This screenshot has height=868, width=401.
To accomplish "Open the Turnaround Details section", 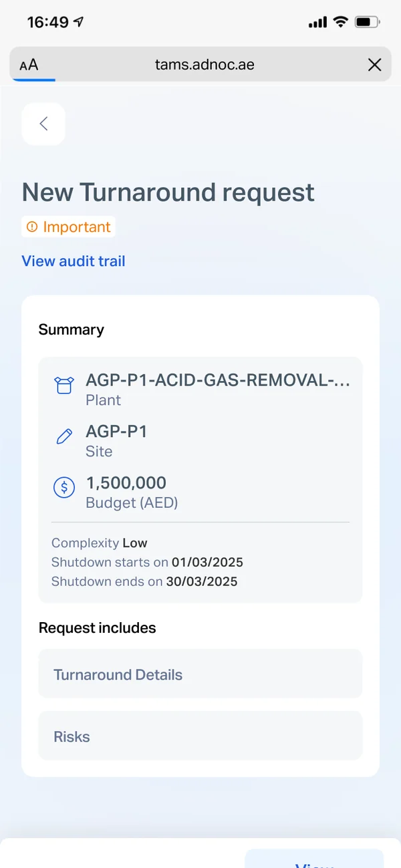I will [x=200, y=674].
